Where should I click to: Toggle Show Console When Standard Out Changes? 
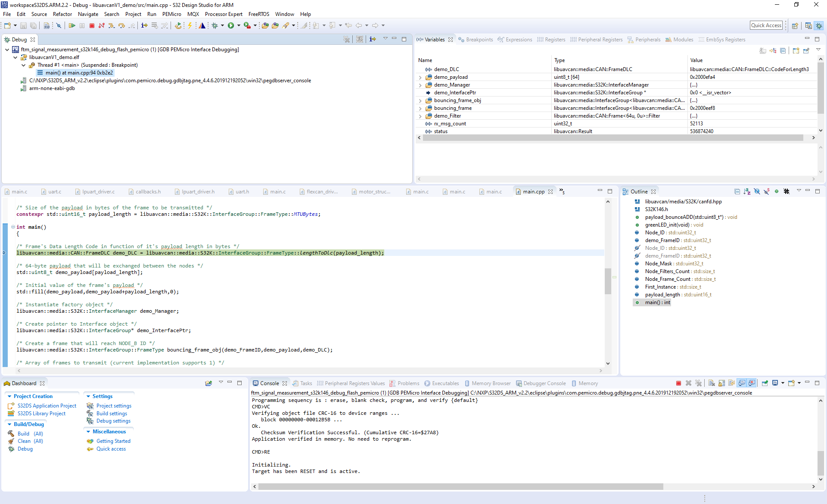pyautogui.click(x=741, y=383)
